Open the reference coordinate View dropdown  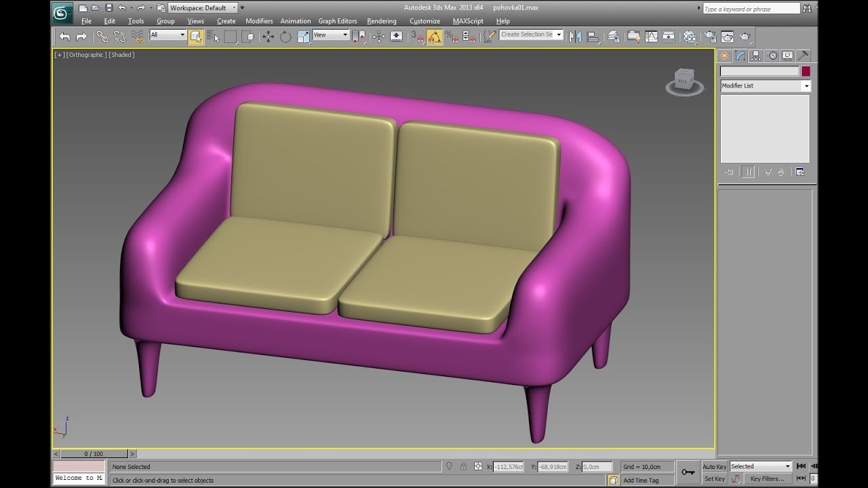click(x=331, y=35)
